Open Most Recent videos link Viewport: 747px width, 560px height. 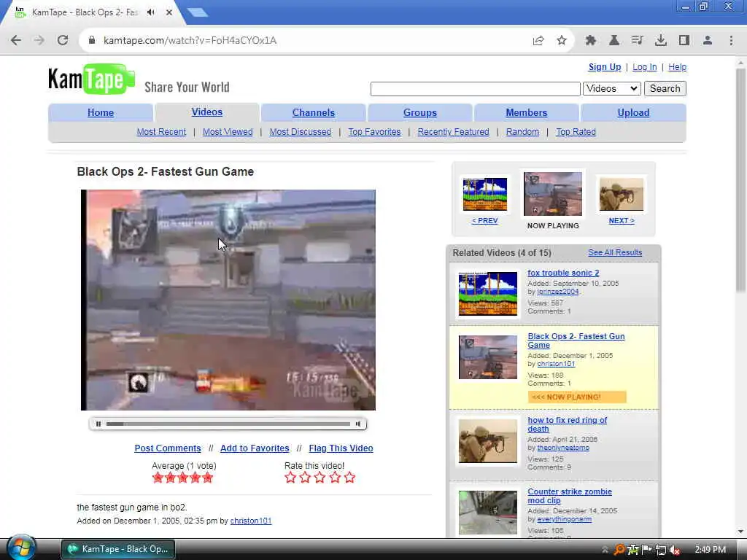tap(161, 132)
